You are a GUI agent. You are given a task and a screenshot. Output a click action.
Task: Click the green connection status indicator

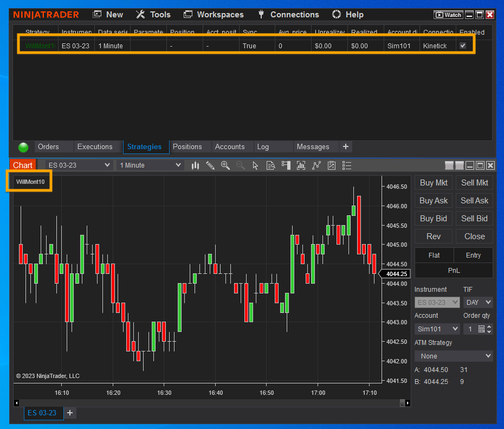[23, 148]
